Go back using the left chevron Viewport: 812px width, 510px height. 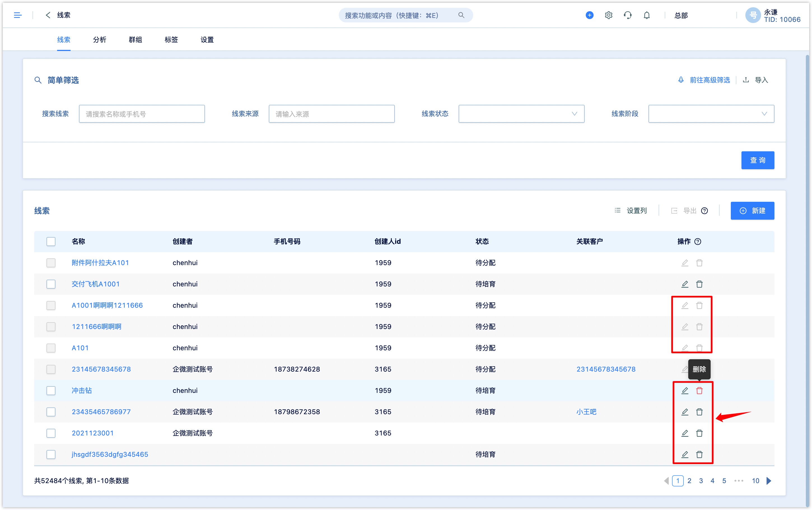click(48, 15)
